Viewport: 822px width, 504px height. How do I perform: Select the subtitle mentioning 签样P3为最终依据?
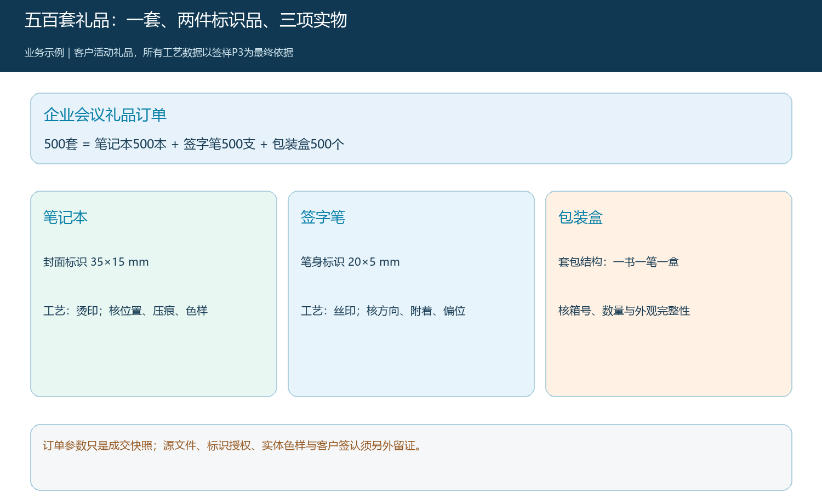tap(159, 53)
